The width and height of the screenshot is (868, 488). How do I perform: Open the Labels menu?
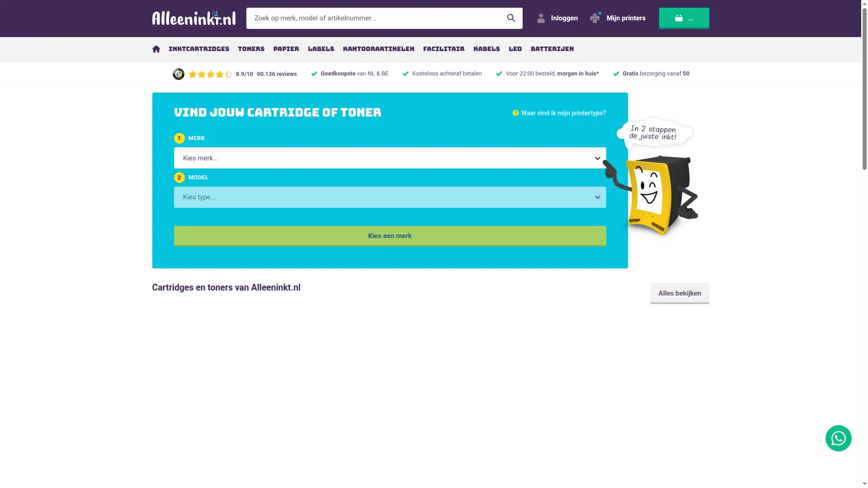point(321,49)
